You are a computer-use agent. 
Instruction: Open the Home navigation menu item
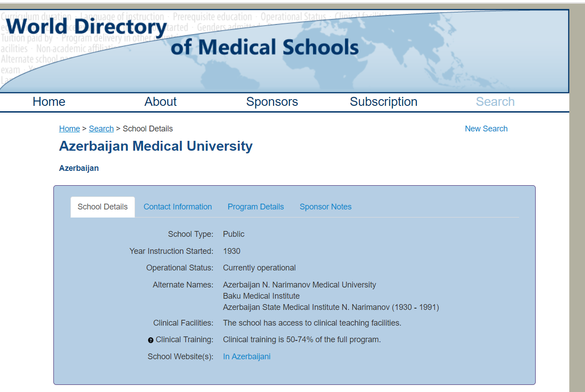coord(49,102)
